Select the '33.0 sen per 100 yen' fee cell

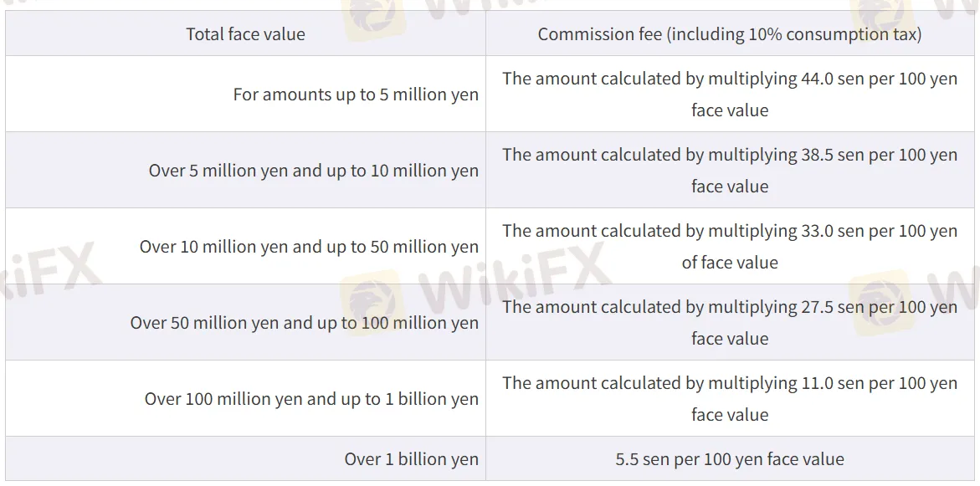pos(730,247)
